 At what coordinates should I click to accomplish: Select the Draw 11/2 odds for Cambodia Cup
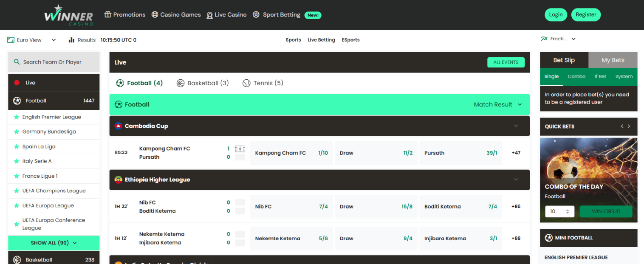[x=376, y=153]
